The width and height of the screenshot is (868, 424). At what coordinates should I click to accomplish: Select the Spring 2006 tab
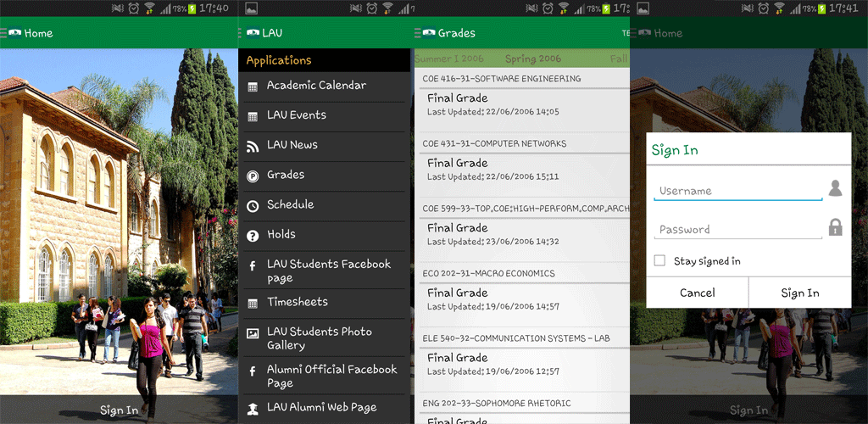(x=533, y=59)
